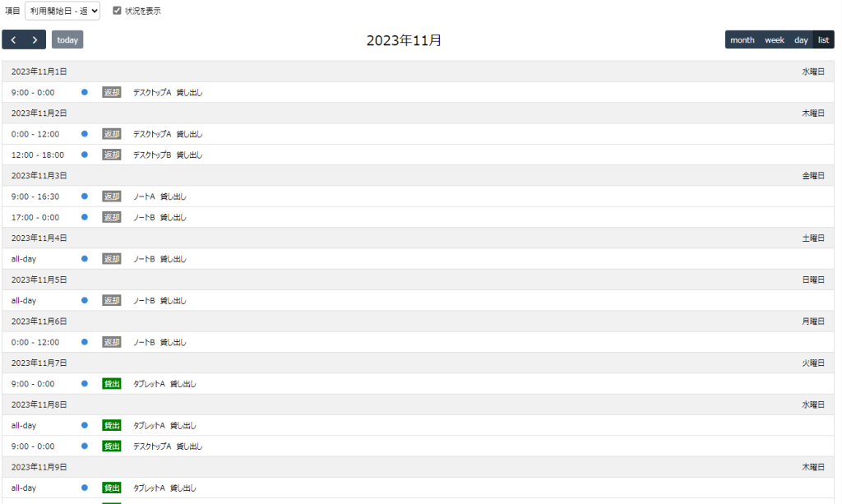
Task: Go to previous month with left arrow
Action: click(x=13, y=39)
